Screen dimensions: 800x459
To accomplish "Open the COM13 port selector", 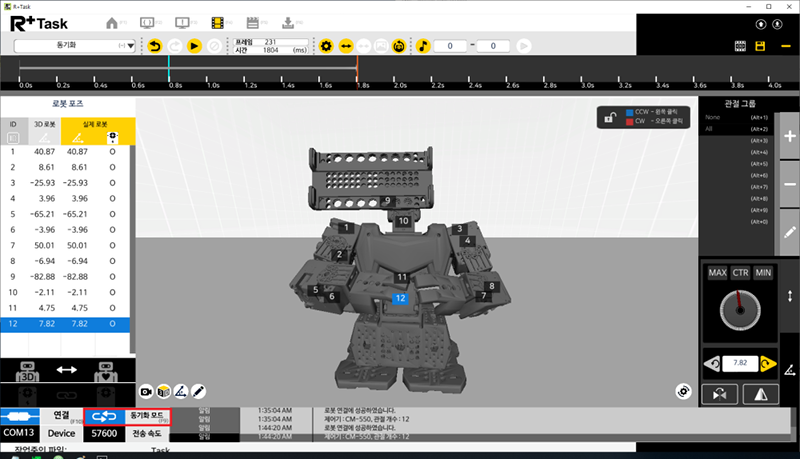I will click(19, 434).
